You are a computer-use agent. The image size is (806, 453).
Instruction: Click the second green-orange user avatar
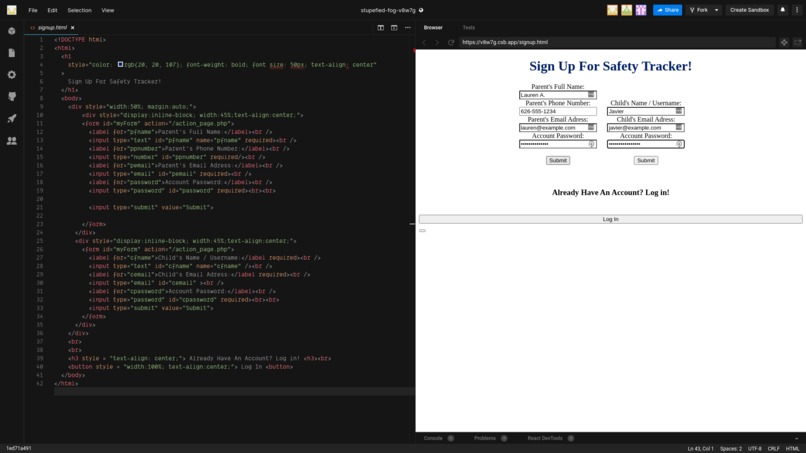tap(627, 10)
